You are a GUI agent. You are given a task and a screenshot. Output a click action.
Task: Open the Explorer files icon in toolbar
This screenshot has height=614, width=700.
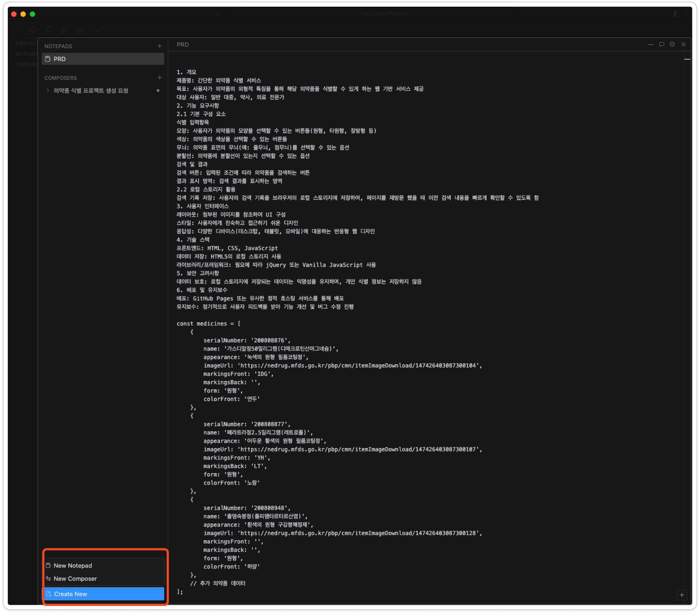pyautogui.click(x=31, y=31)
